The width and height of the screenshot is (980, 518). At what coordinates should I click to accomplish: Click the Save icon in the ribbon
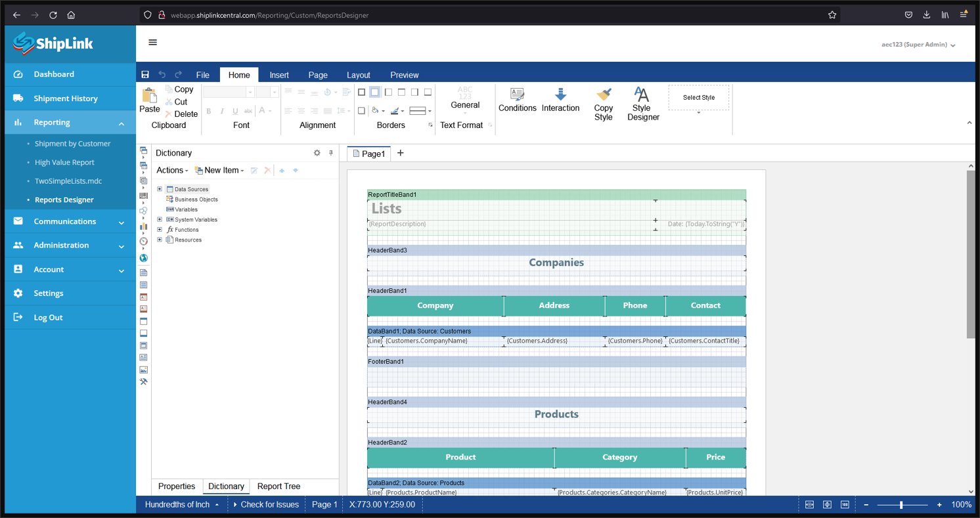pyautogui.click(x=145, y=75)
